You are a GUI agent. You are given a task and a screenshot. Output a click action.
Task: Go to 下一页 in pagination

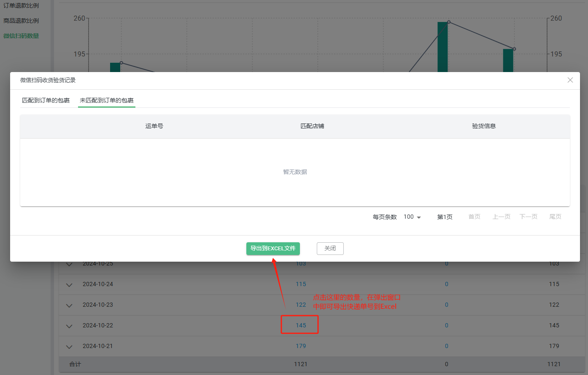pos(528,217)
